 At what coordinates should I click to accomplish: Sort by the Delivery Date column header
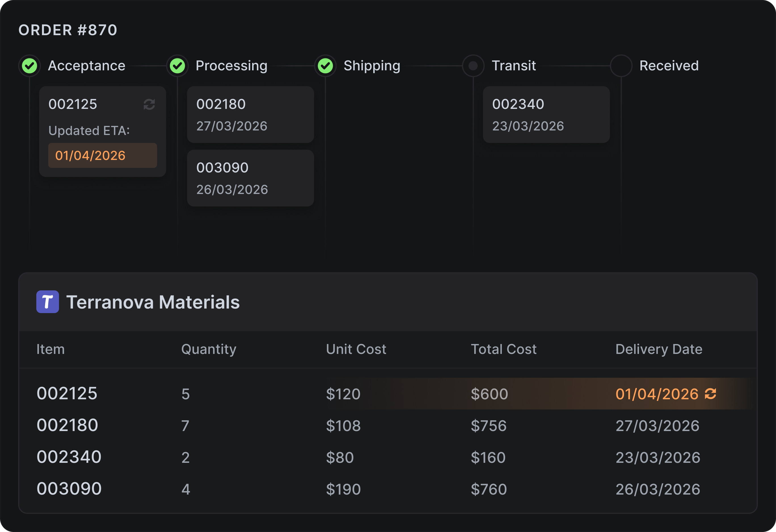tap(659, 349)
